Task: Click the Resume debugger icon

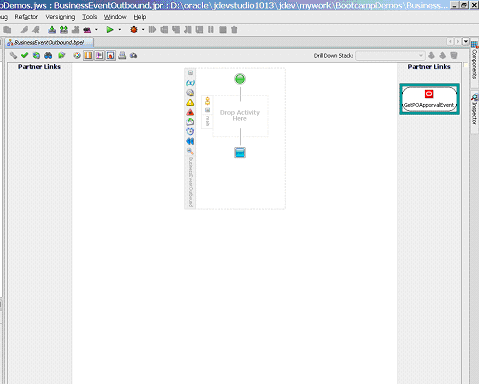Action: point(152,30)
